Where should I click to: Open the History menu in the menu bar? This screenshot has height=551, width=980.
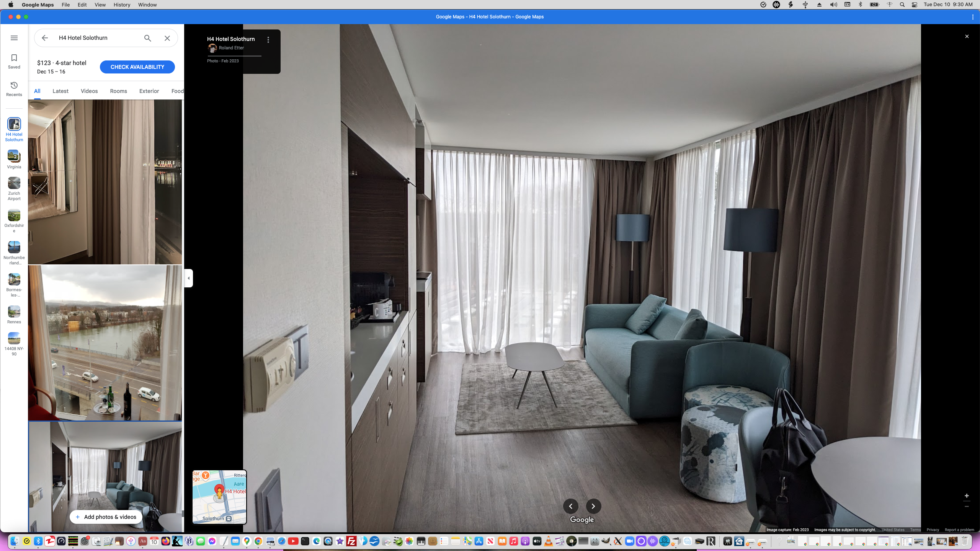[x=121, y=5]
